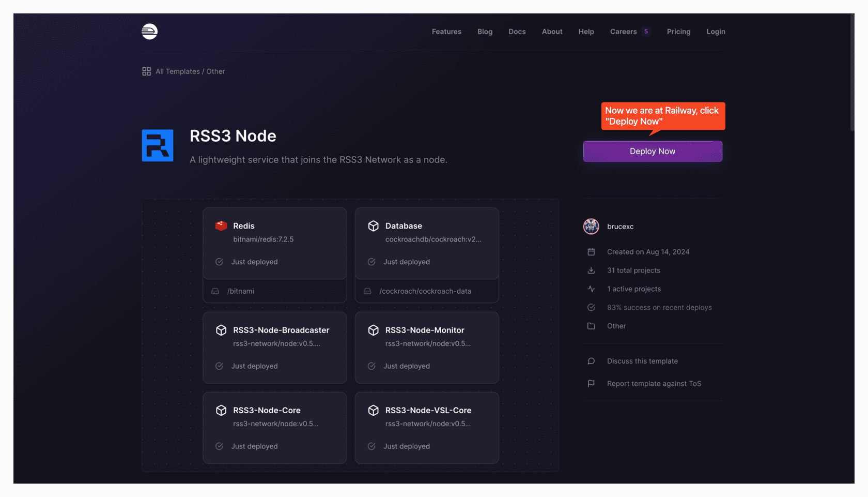
Task: Click the RSS3-Node-VSL-Core box icon
Action: point(373,410)
